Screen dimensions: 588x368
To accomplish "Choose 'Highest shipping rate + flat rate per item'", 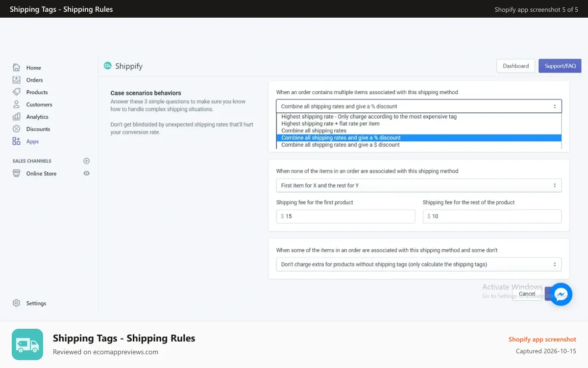I will point(419,124).
